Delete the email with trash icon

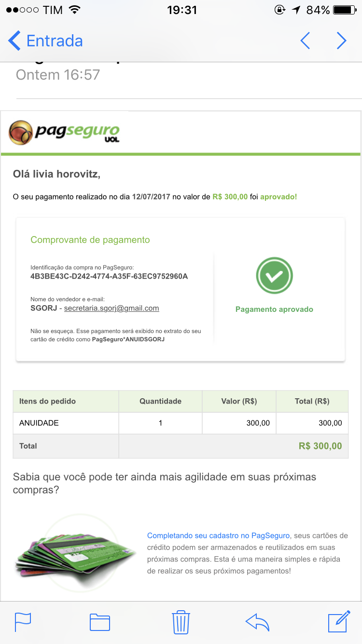click(x=181, y=622)
